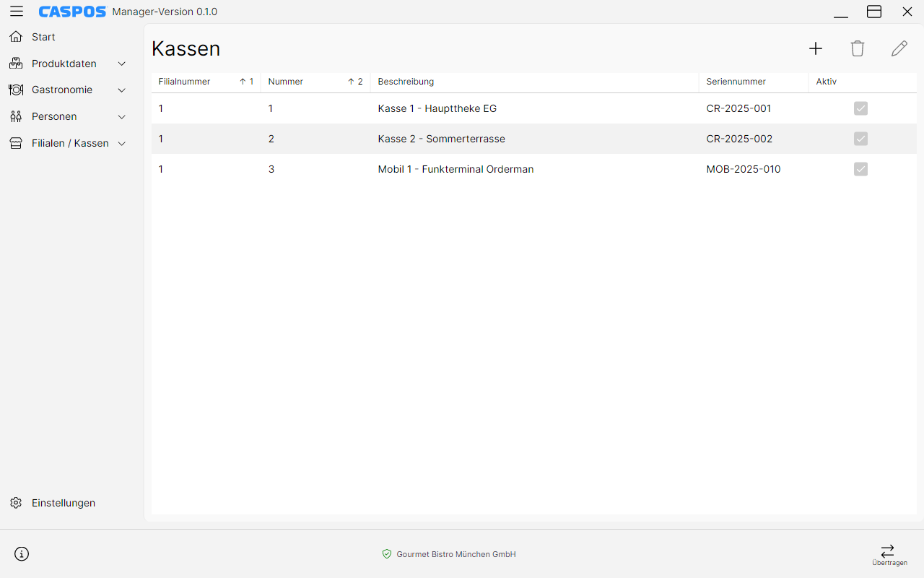Sort by Beschreibung column header
Viewport: 924px width, 578px height.
pyautogui.click(x=534, y=82)
